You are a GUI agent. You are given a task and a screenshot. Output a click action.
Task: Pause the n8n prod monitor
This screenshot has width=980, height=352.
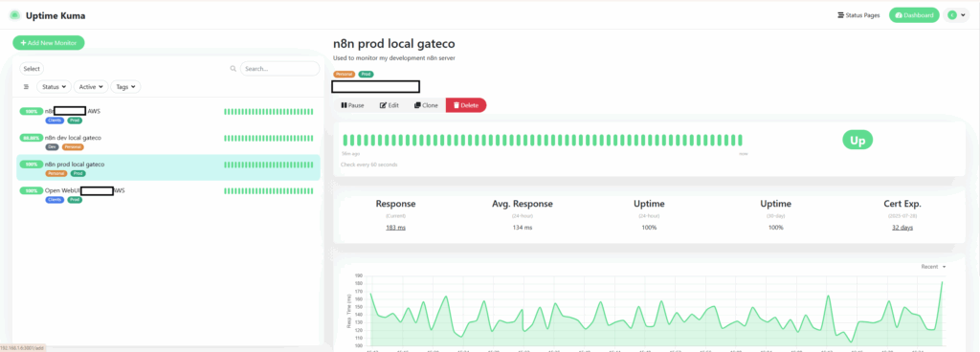click(x=352, y=105)
